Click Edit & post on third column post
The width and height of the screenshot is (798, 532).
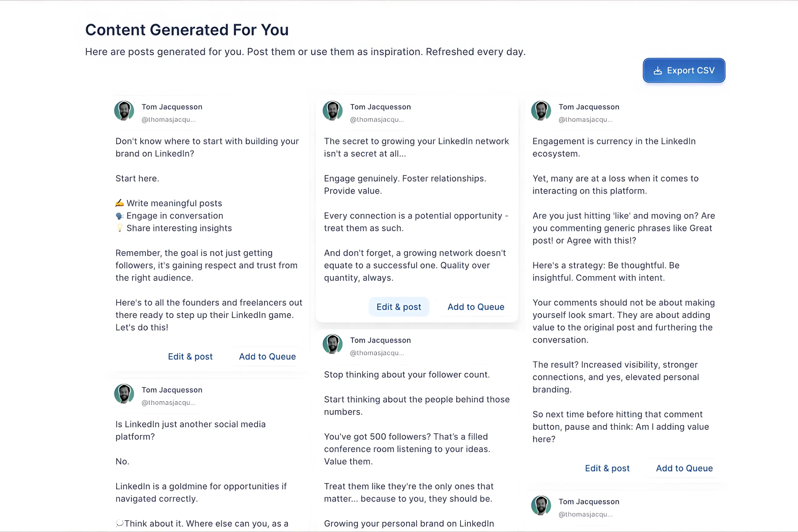point(607,468)
